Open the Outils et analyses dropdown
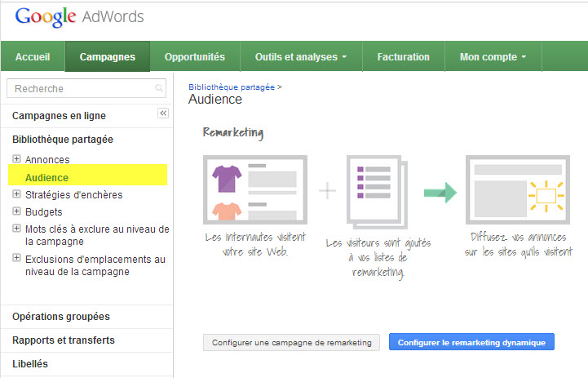Screen dimensions: 588x378 coord(301,56)
